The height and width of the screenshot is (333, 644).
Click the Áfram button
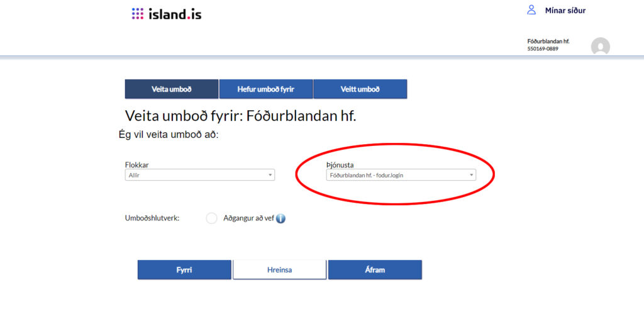375,269
